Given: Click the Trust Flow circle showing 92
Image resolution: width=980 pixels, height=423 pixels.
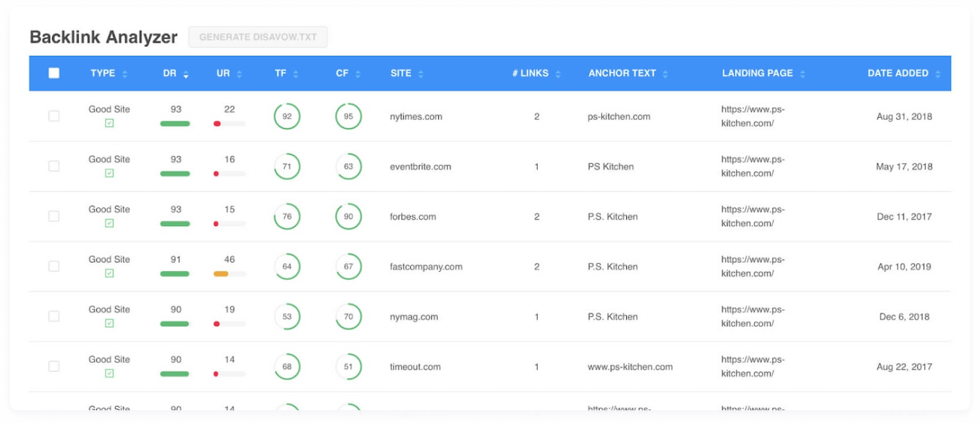Looking at the screenshot, I should (287, 117).
